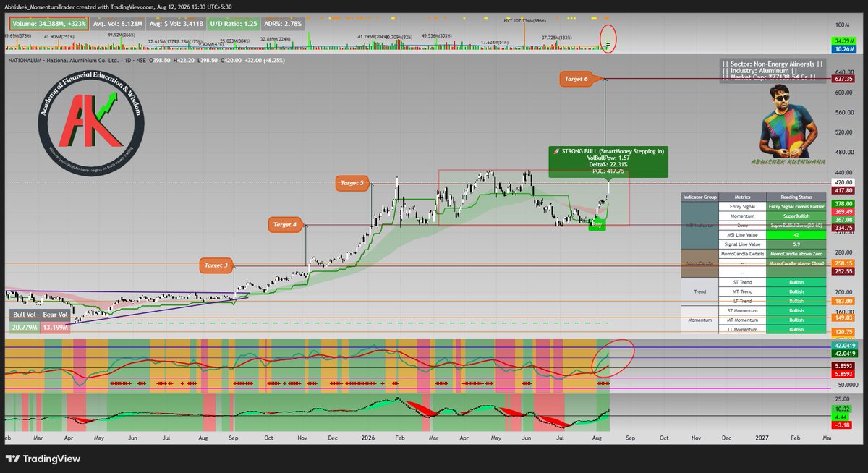Select the MT Momentum metric cell

click(x=742, y=320)
